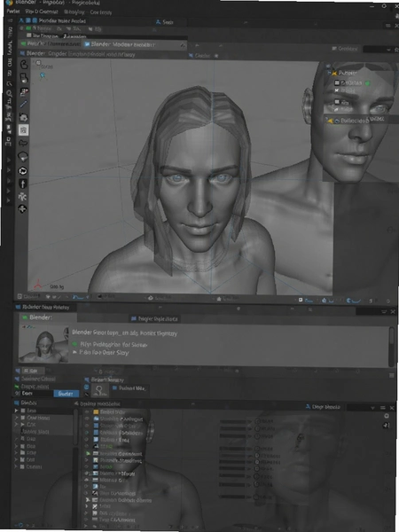Expand the 'Ceaneu' tree item

tap(16, 467)
